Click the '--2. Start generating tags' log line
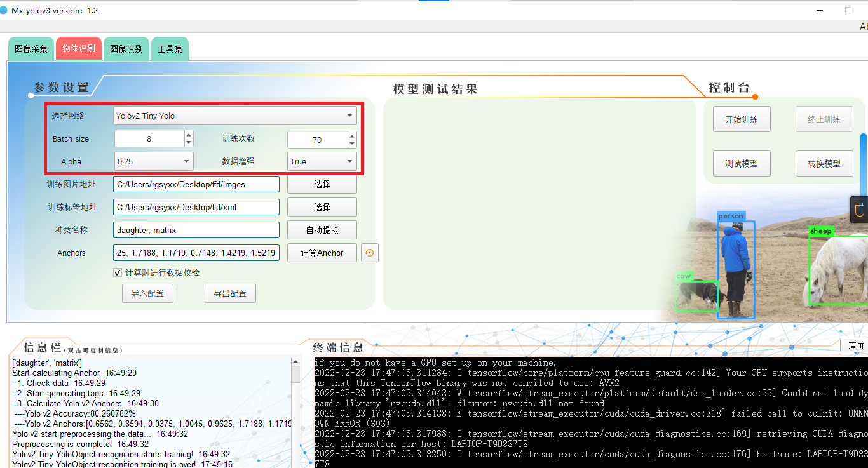 tap(76, 393)
